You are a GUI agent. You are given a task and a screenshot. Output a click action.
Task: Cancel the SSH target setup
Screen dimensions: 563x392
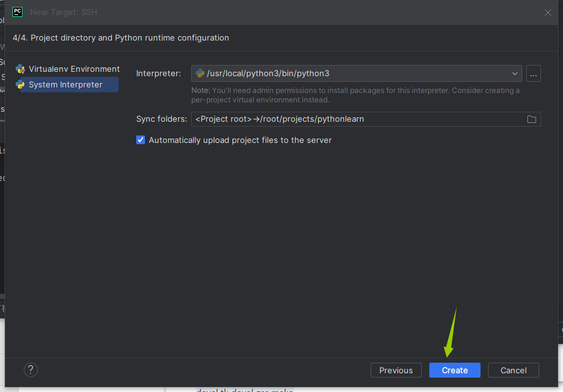tap(513, 370)
